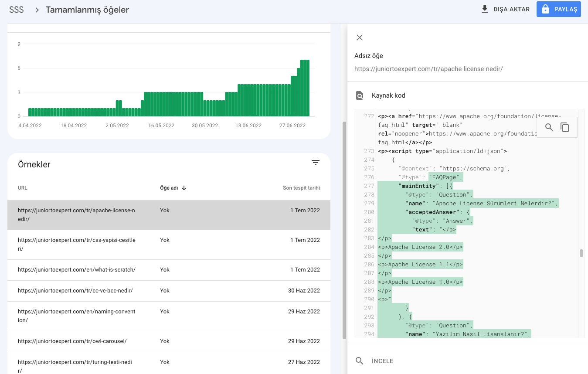
Task: Click the PAYLAŞ button
Action: [558, 9]
